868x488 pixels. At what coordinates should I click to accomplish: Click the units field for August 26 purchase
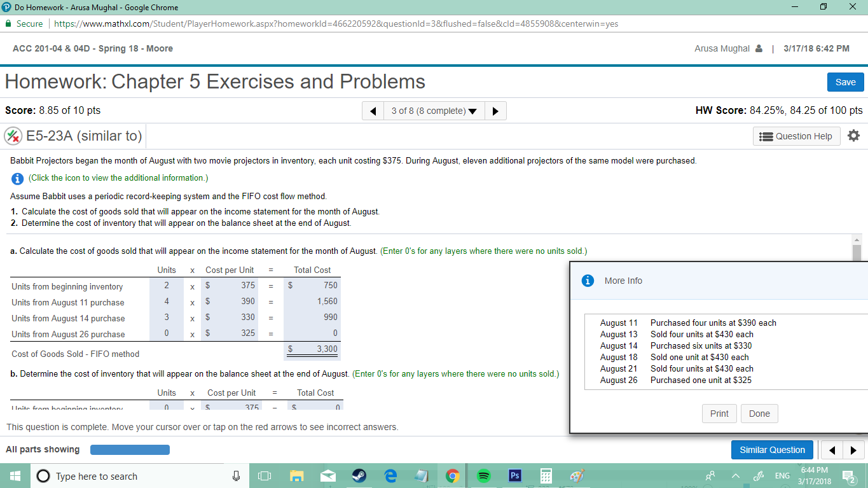pyautogui.click(x=167, y=333)
